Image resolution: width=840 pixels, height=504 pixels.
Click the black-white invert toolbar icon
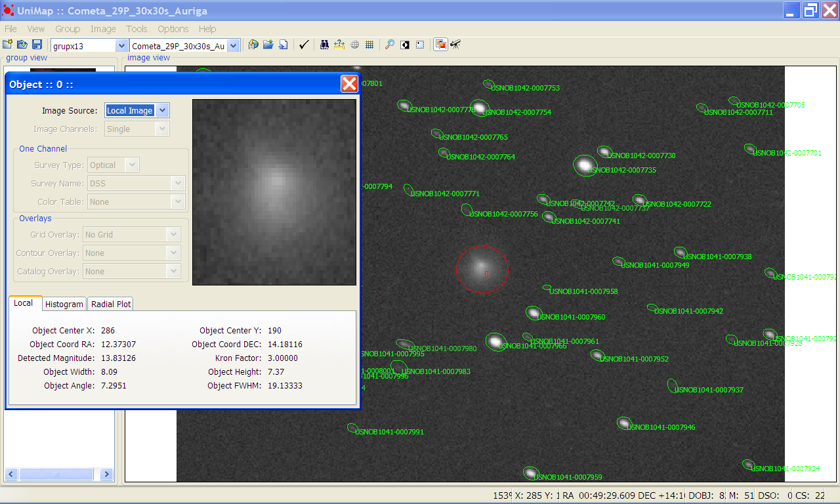click(405, 45)
